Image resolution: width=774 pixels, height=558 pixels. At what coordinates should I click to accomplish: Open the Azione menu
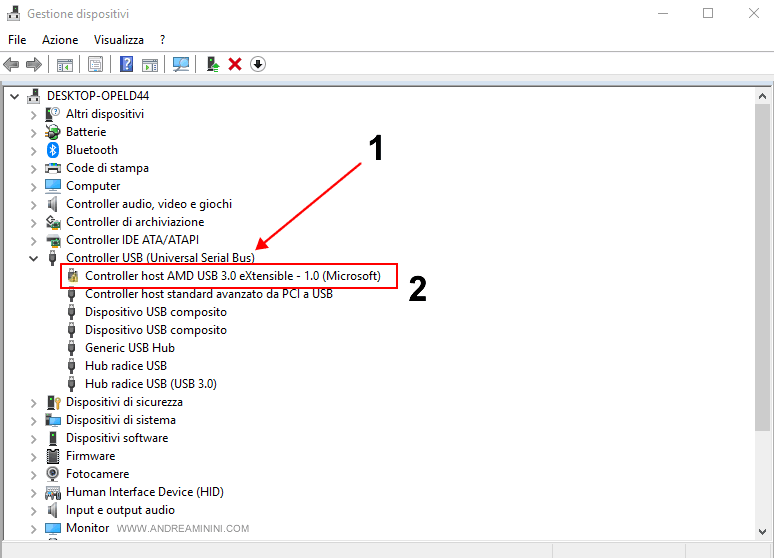[60, 39]
